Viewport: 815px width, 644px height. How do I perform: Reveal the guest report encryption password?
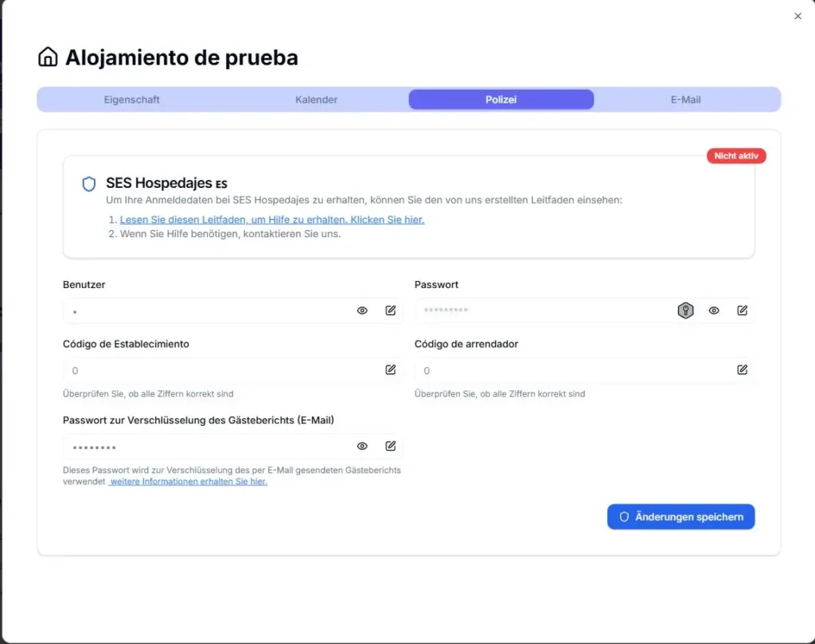point(362,446)
